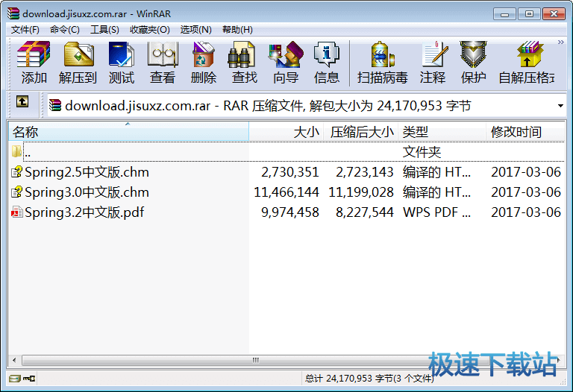Click the Add (添加) toolbar icon

(34, 54)
